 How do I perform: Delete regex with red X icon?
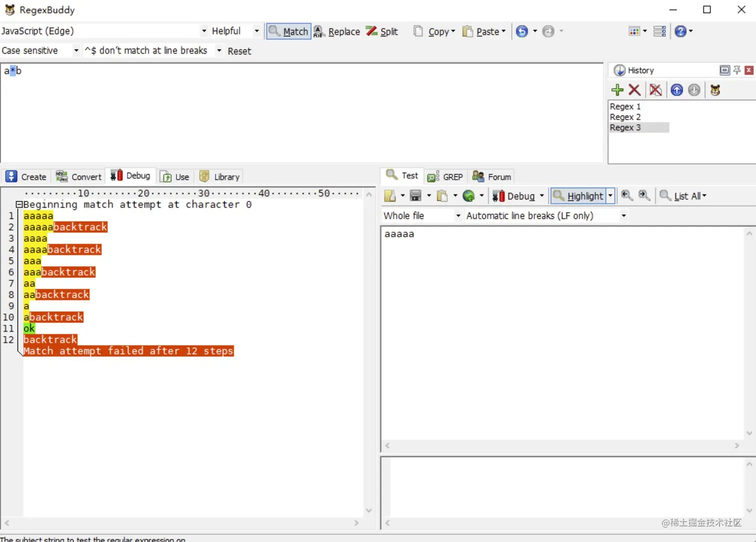[x=634, y=90]
